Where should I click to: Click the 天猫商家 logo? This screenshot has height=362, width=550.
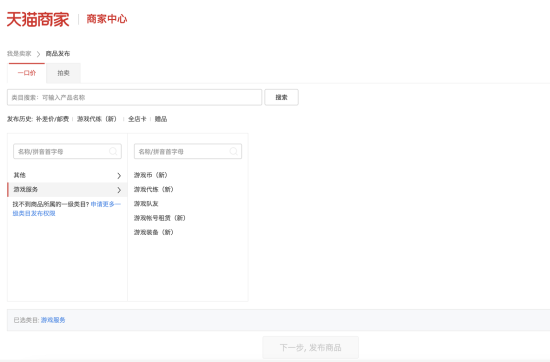pos(38,19)
